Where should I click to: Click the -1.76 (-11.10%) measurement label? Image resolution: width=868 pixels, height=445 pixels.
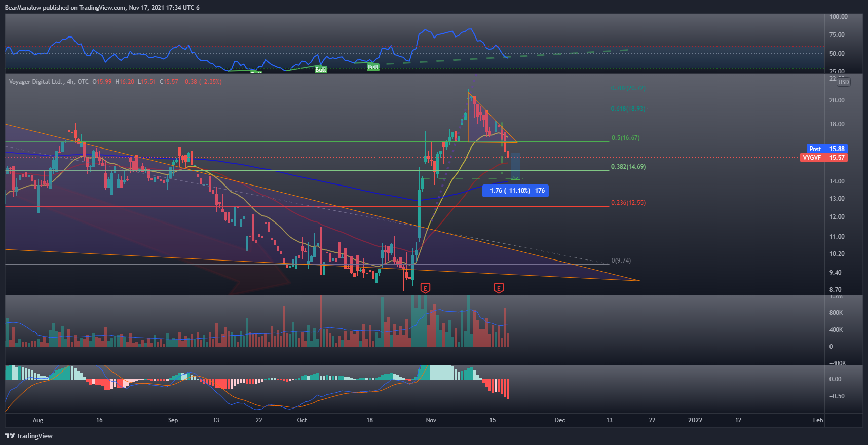[515, 191]
